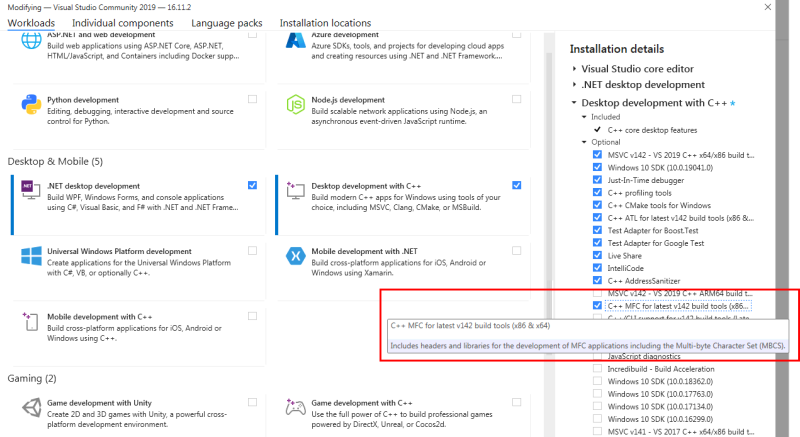
Task: Toggle the Live Share optional component
Action: tap(597, 256)
